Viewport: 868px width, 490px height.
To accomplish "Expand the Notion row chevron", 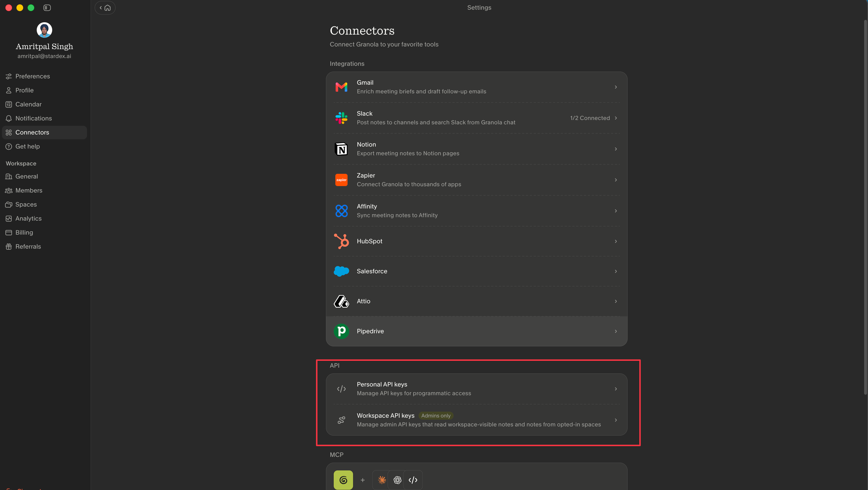I will point(616,149).
